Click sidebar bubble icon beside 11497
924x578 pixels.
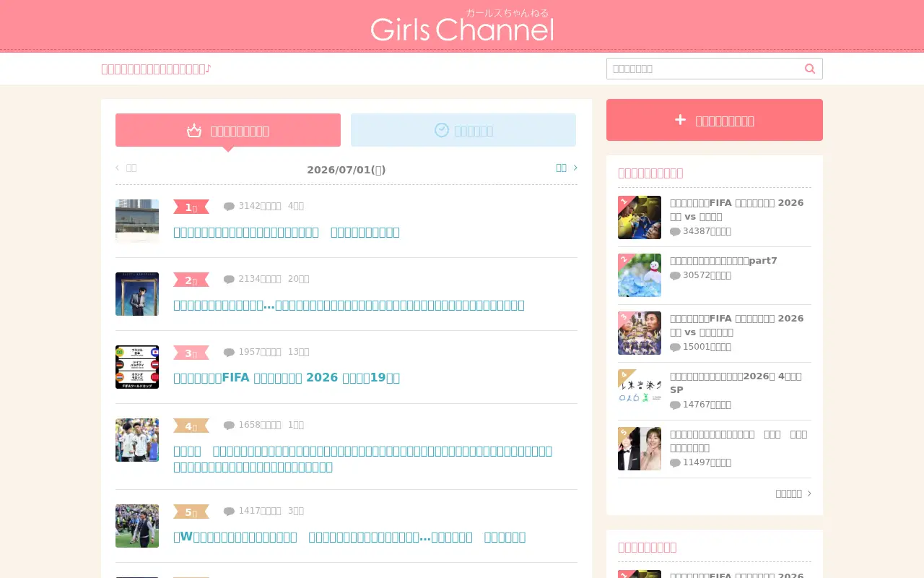coord(675,462)
